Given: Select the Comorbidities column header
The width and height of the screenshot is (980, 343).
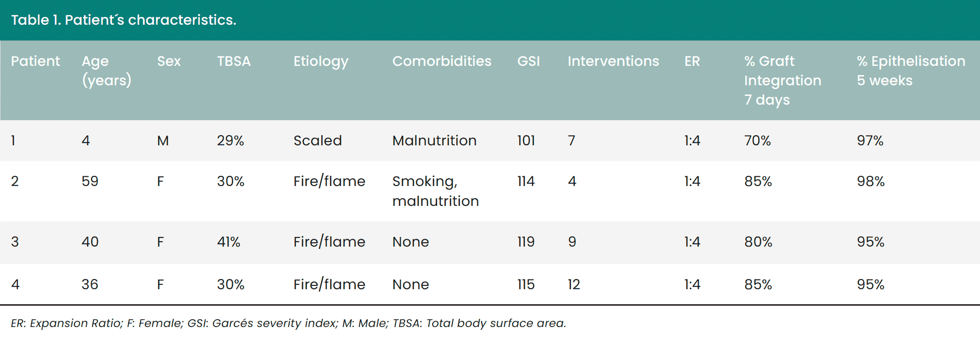Looking at the screenshot, I should (x=441, y=61).
